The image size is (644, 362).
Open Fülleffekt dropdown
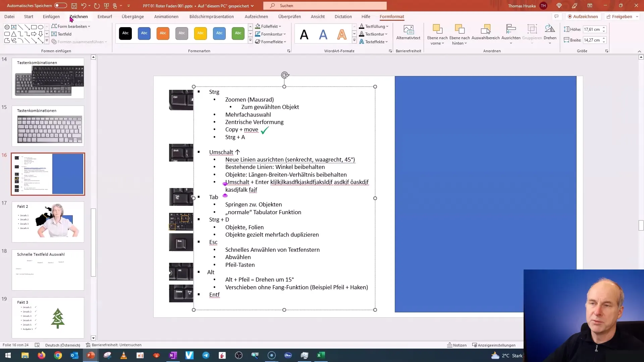(268, 26)
